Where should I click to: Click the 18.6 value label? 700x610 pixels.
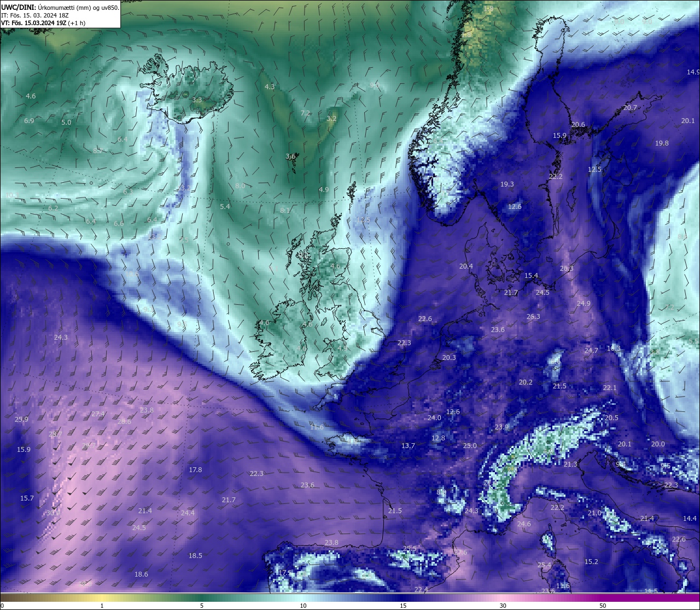pos(141,574)
